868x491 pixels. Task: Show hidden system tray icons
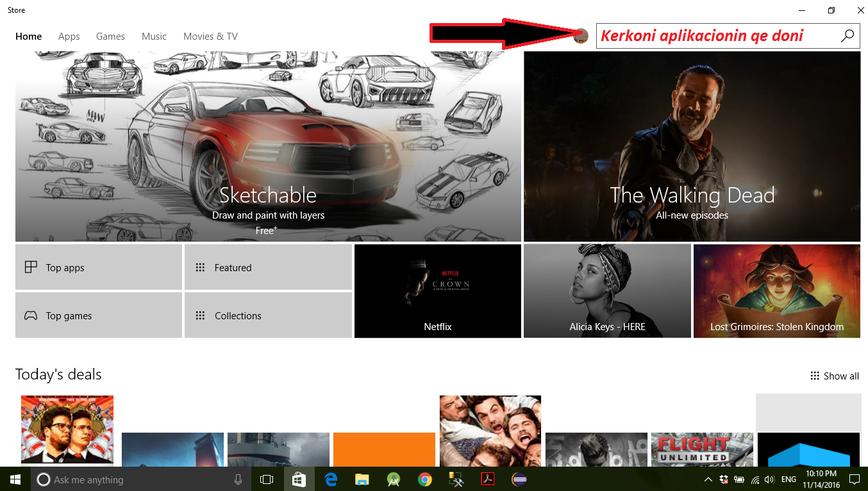(708, 479)
